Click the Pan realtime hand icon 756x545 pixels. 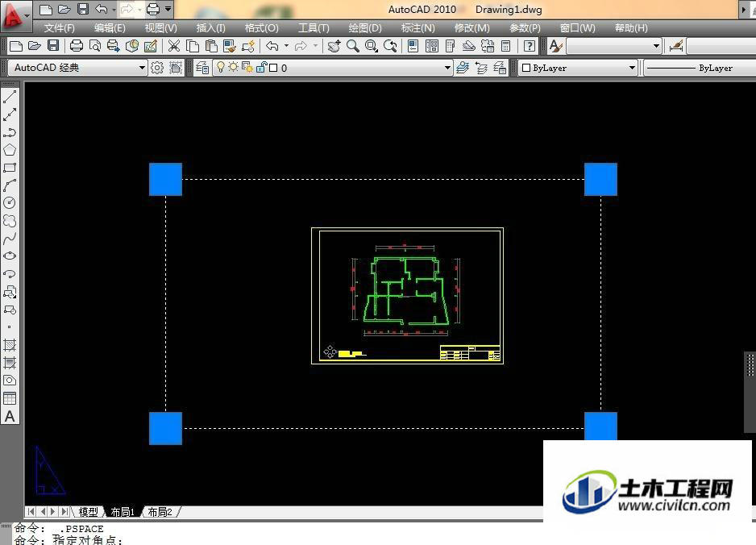coord(334,46)
